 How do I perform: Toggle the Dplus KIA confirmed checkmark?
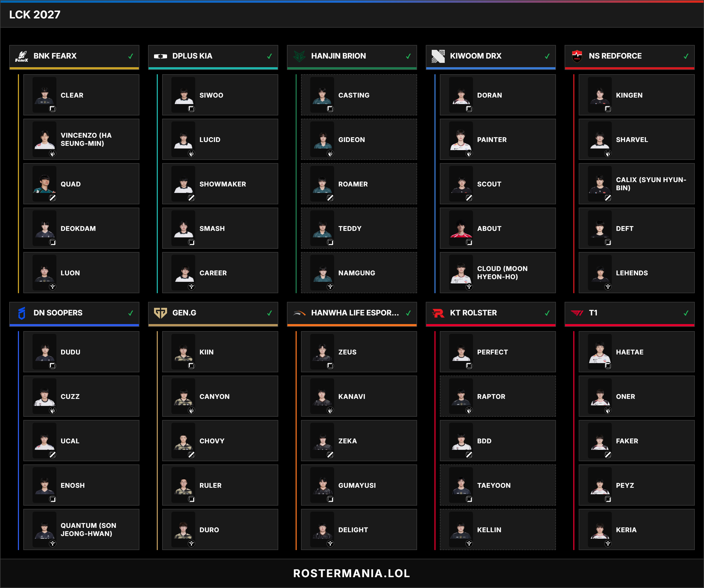tap(270, 56)
